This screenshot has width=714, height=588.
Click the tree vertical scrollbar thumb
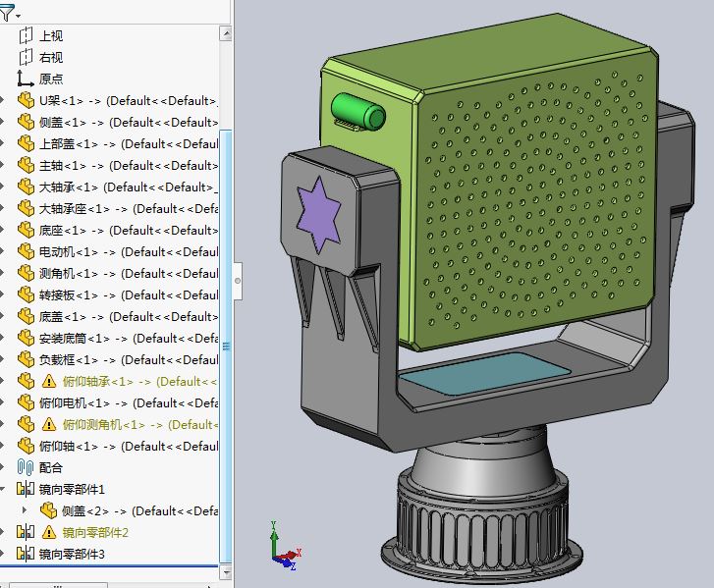(226, 346)
